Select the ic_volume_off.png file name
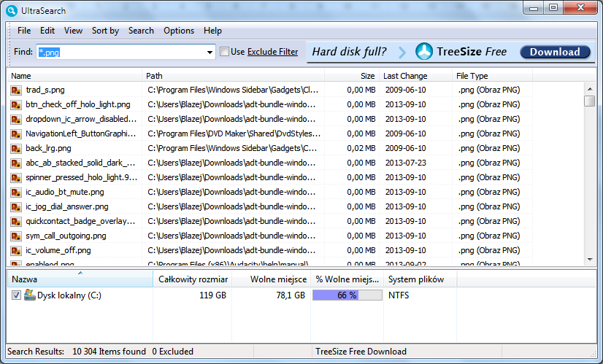The height and width of the screenshot is (364, 603). 58,251
